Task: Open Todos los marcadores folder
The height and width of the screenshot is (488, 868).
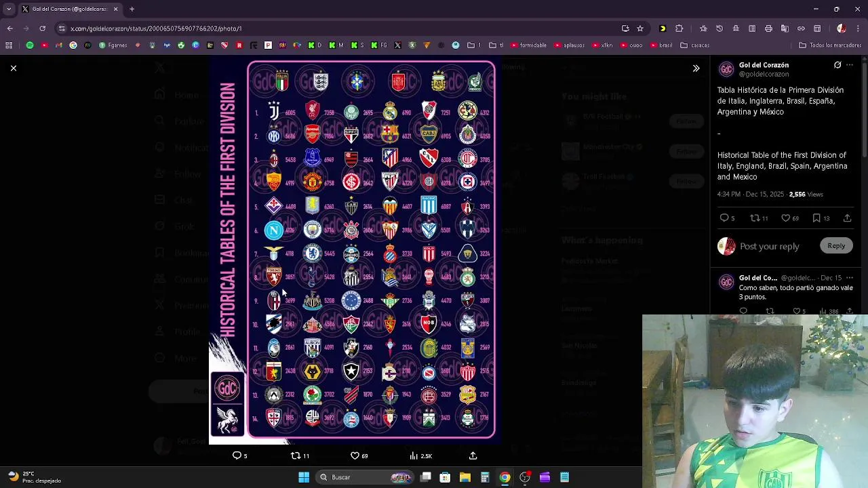Action: click(x=830, y=45)
